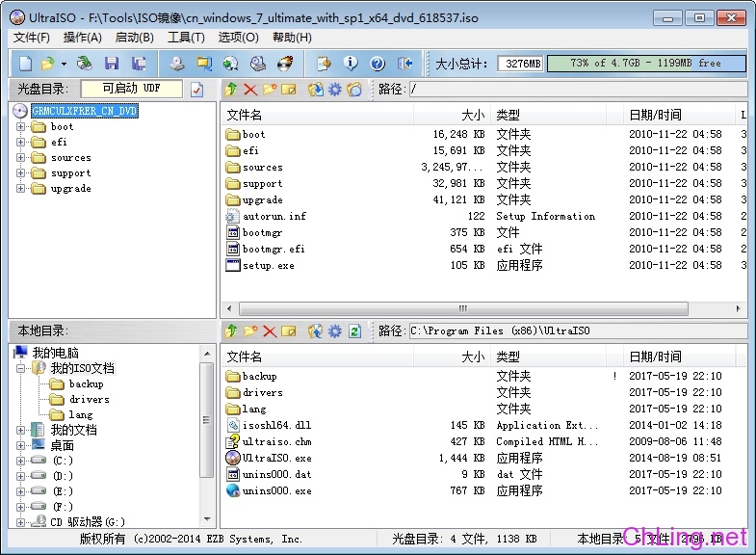Click the Rename icon in local panel toolbar

click(x=288, y=331)
